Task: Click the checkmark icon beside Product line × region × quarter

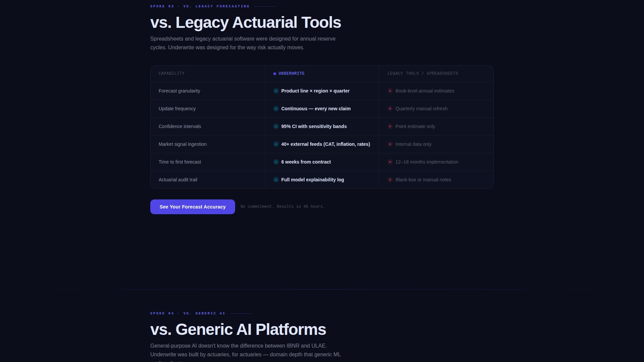Action: pos(276,91)
